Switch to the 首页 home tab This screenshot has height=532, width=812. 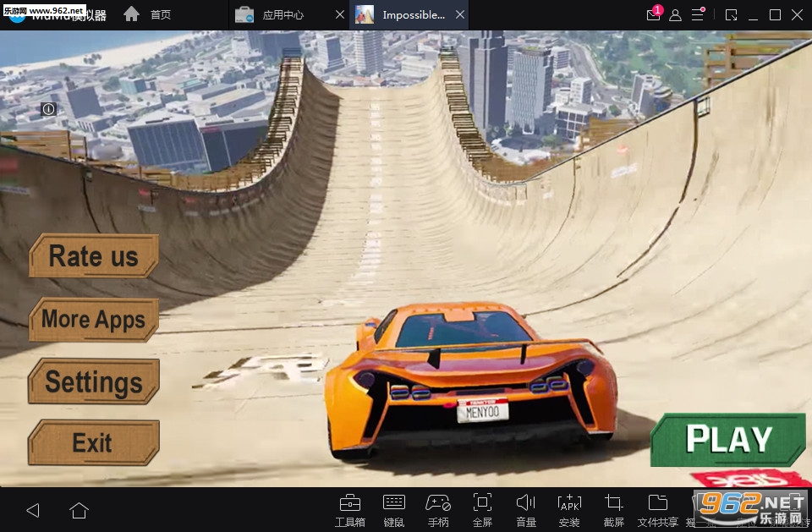pyautogui.click(x=149, y=14)
